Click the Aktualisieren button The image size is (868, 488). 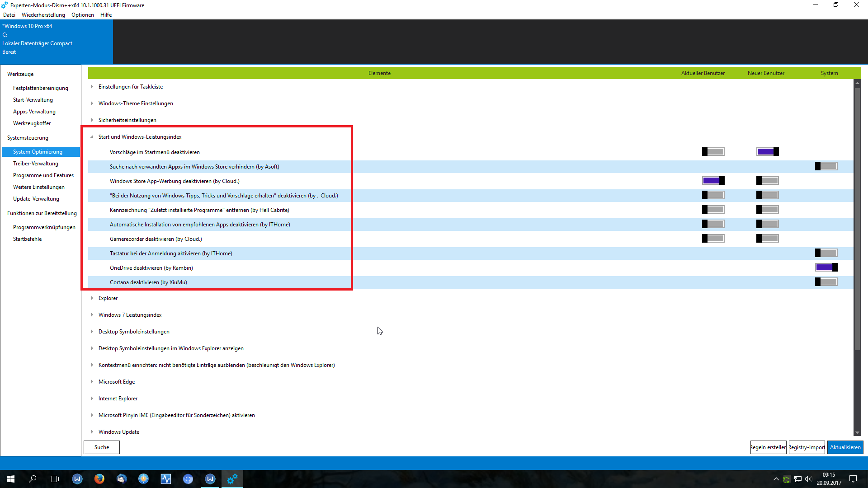point(845,447)
